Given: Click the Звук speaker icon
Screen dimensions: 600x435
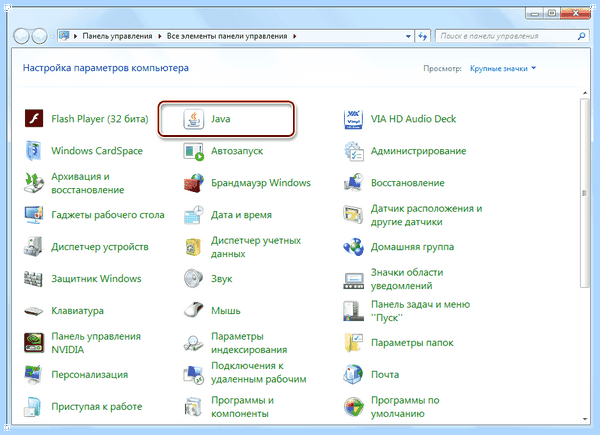Looking at the screenshot, I should point(194,279).
